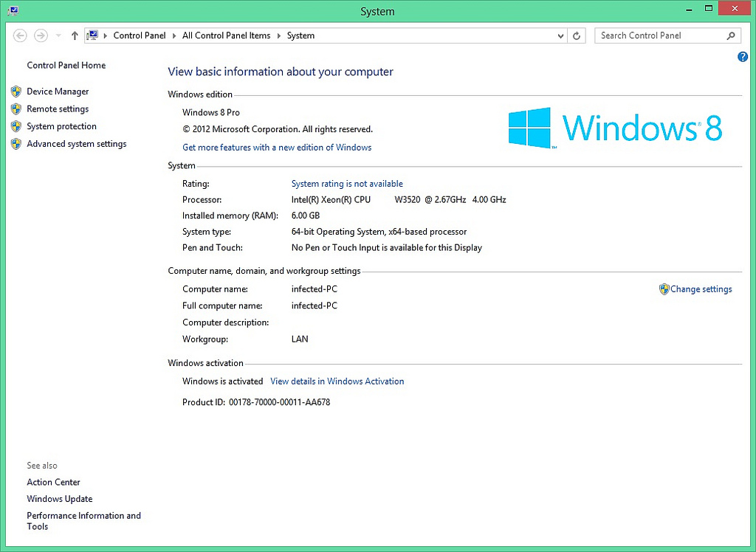This screenshot has width=756, height=552.
Task: Go up one level with the Up arrow
Action: [x=75, y=35]
